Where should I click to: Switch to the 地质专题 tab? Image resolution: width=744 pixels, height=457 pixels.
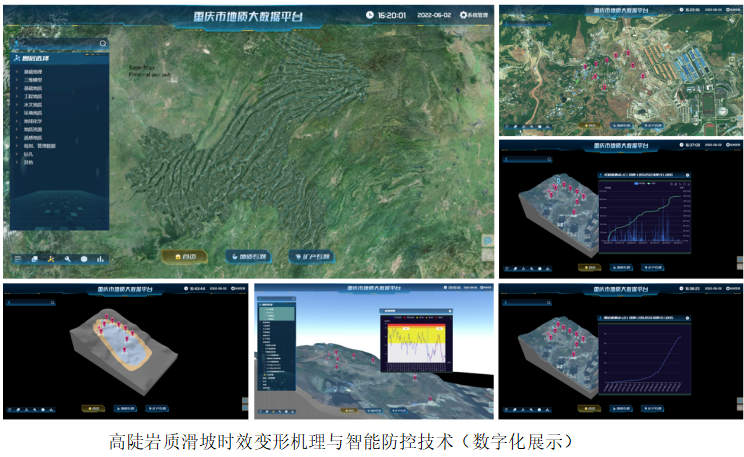248,257
